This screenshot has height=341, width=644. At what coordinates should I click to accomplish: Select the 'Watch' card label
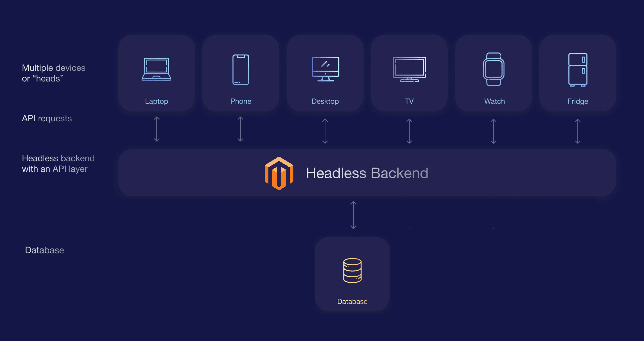click(x=495, y=101)
